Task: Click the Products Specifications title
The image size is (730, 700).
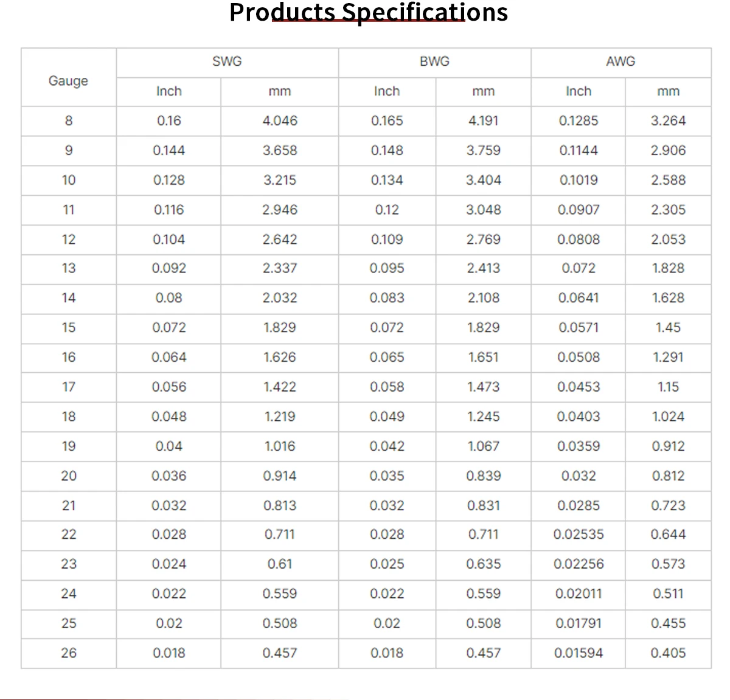Action: (x=368, y=12)
